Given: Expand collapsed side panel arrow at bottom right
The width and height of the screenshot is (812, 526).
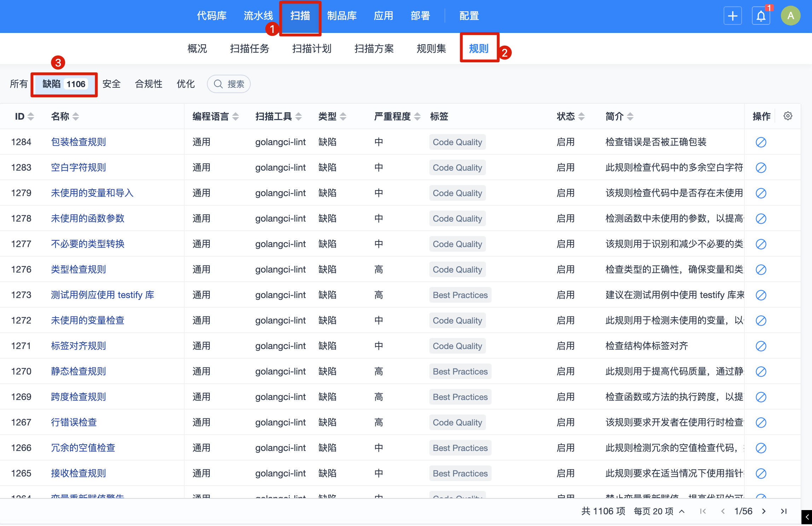Looking at the screenshot, I should (x=807, y=517).
